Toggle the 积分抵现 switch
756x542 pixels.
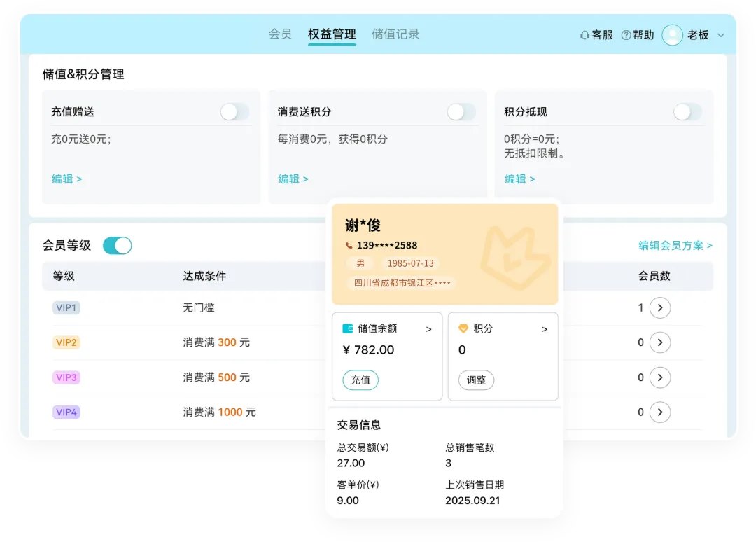point(688,112)
